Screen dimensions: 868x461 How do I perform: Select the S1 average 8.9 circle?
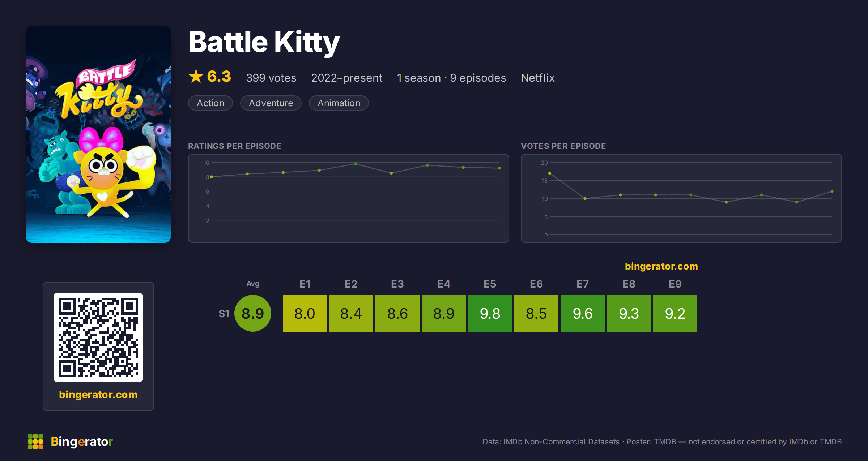coord(253,313)
